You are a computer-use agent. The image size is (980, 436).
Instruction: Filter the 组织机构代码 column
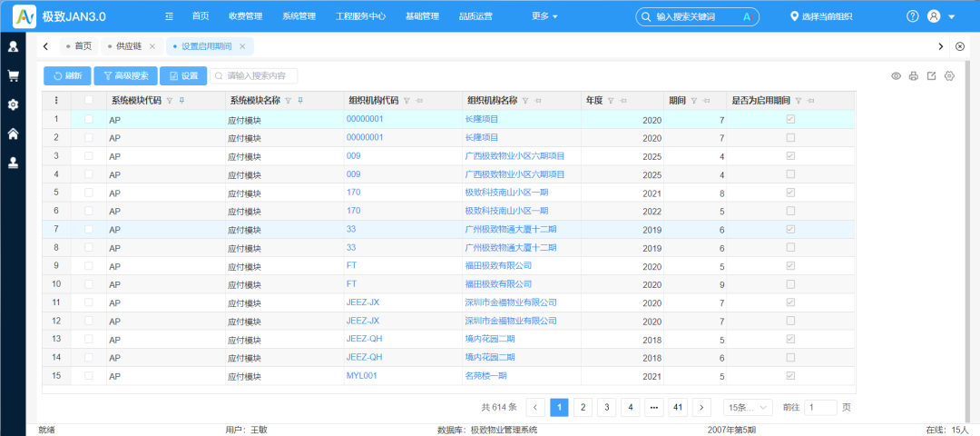[407, 101]
